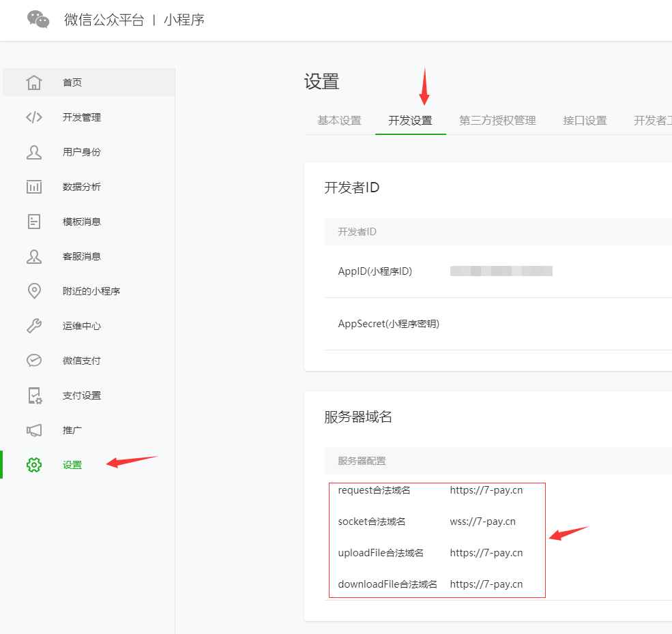Click the home house icon
The width and height of the screenshot is (672, 634).
34,82
